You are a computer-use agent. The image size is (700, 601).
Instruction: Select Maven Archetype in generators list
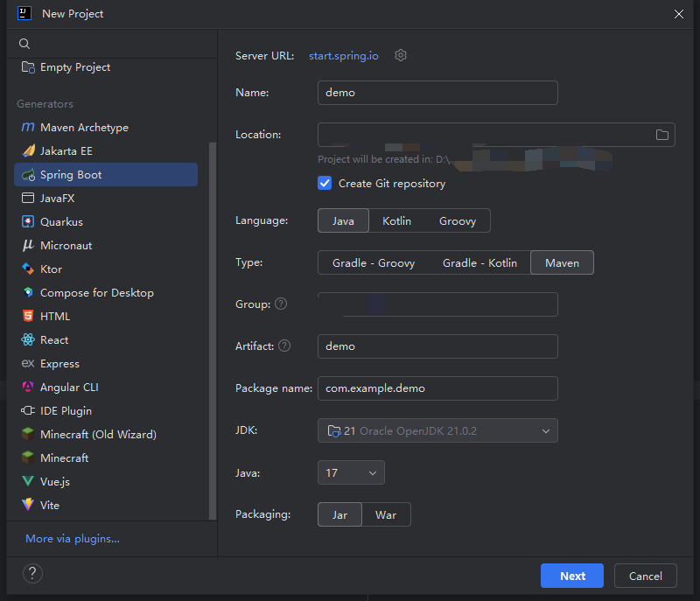(84, 128)
